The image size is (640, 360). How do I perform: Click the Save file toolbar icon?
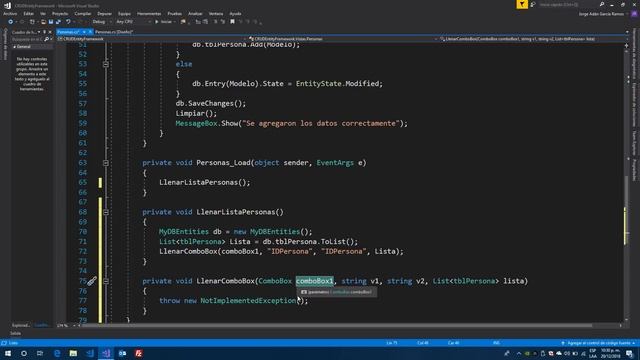pos(51,22)
